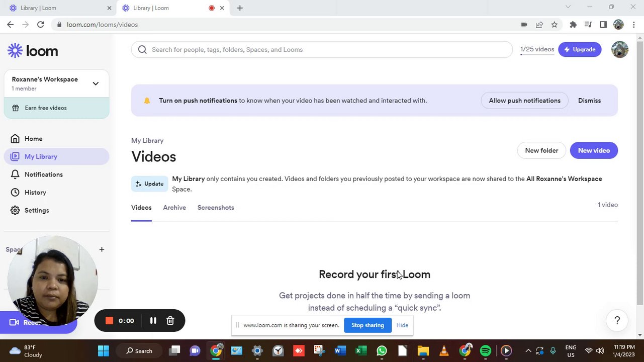Click the taskbar Search box

point(139,351)
